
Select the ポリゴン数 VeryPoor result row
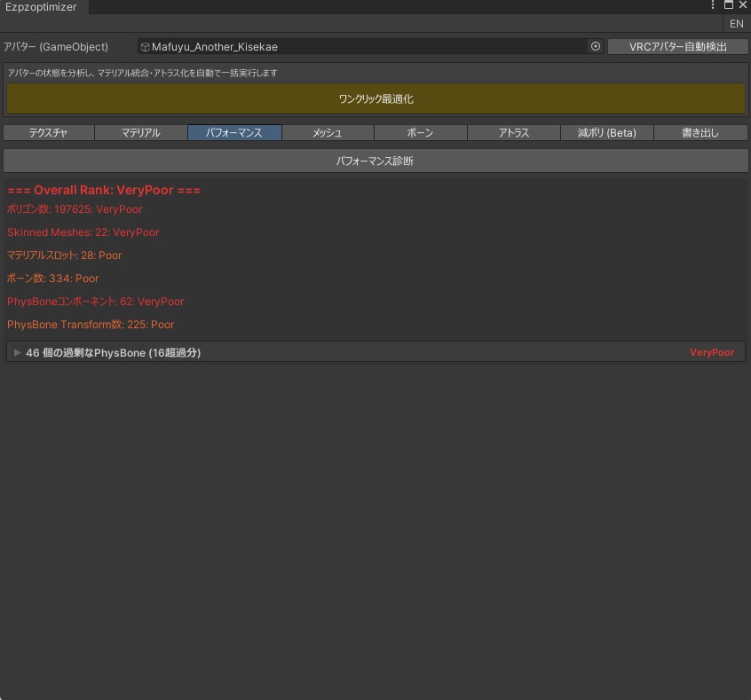74,209
